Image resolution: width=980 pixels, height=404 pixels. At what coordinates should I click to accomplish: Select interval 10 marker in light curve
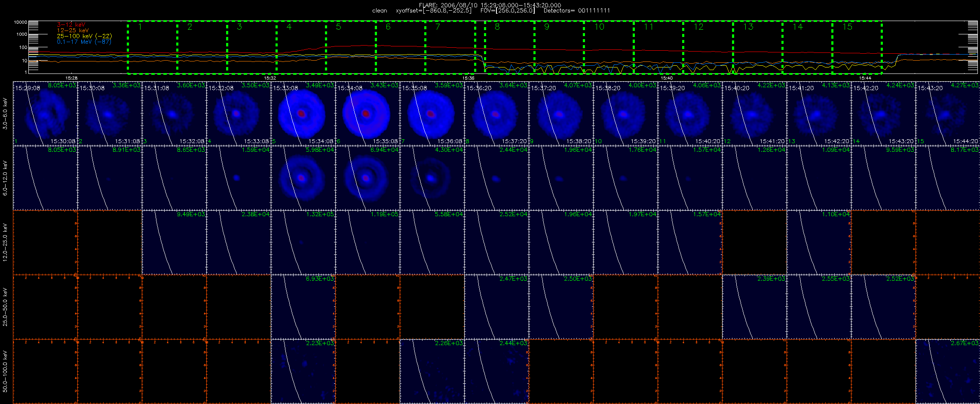[x=599, y=27]
